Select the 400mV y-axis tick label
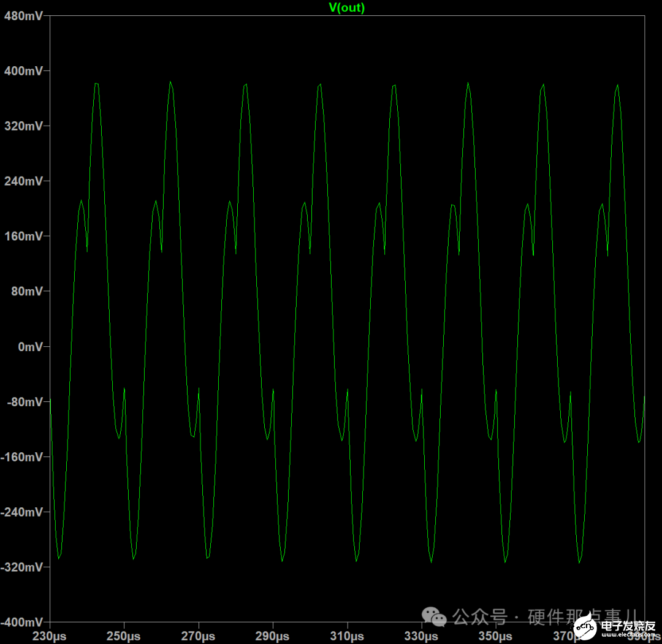Viewport: 662px width, 644px height. [24, 71]
